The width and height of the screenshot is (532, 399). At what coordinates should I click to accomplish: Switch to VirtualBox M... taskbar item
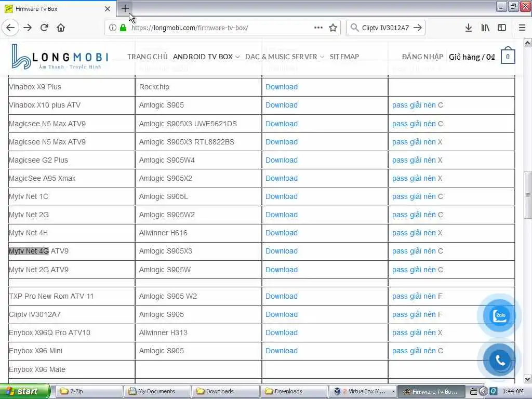point(363,392)
